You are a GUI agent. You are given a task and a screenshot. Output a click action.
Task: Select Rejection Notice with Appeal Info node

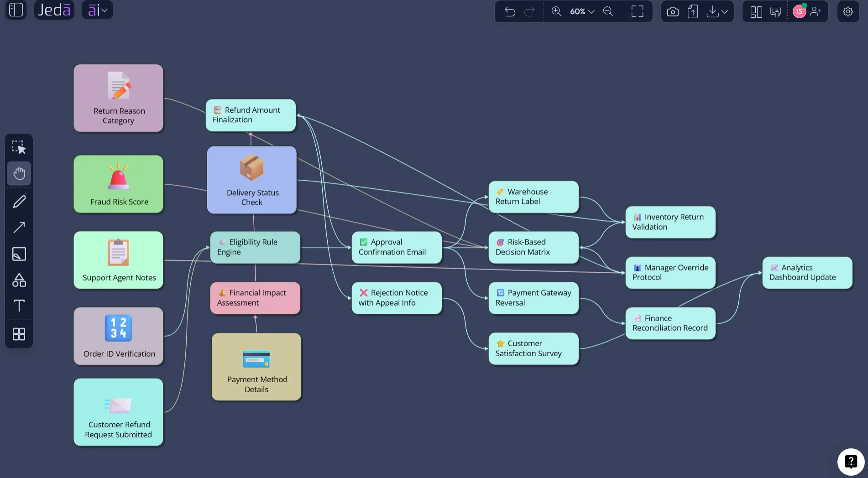(397, 298)
